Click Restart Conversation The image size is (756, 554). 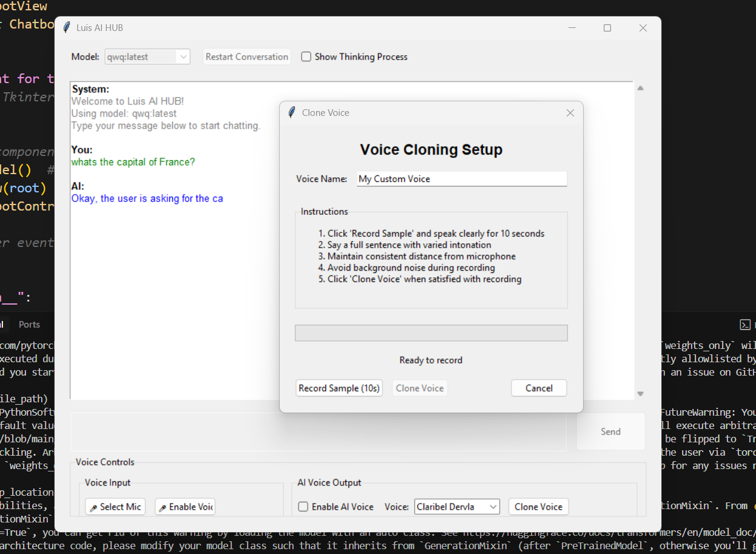(x=246, y=56)
